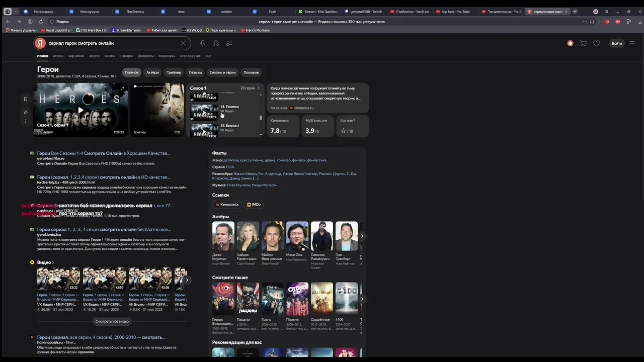Reload the page with refresh icon

41,22
